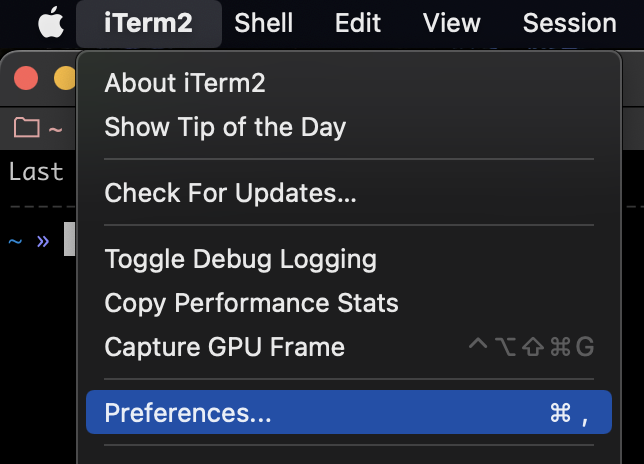Open the View menu
Viewport: 644px width, 464px height.
click(451, 23)
